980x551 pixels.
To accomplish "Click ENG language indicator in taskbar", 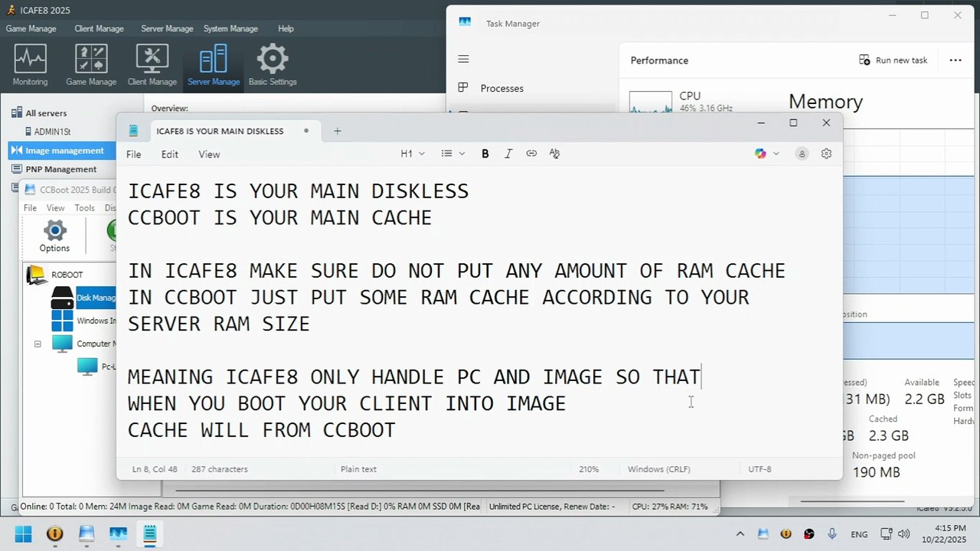I will pyautogui.click(x=859, y=534).
